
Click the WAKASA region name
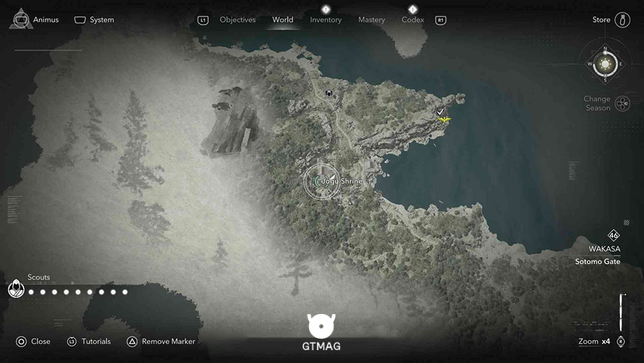604,249
